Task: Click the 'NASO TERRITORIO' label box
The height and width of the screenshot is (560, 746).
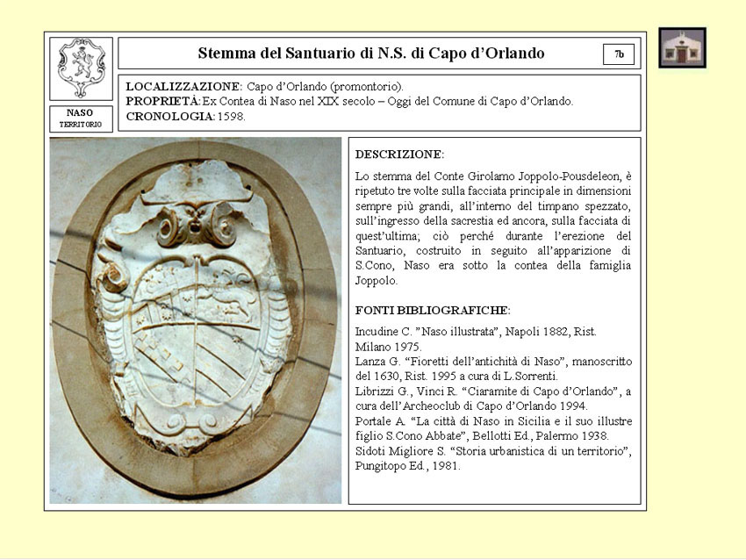Action: click(81, 118)
